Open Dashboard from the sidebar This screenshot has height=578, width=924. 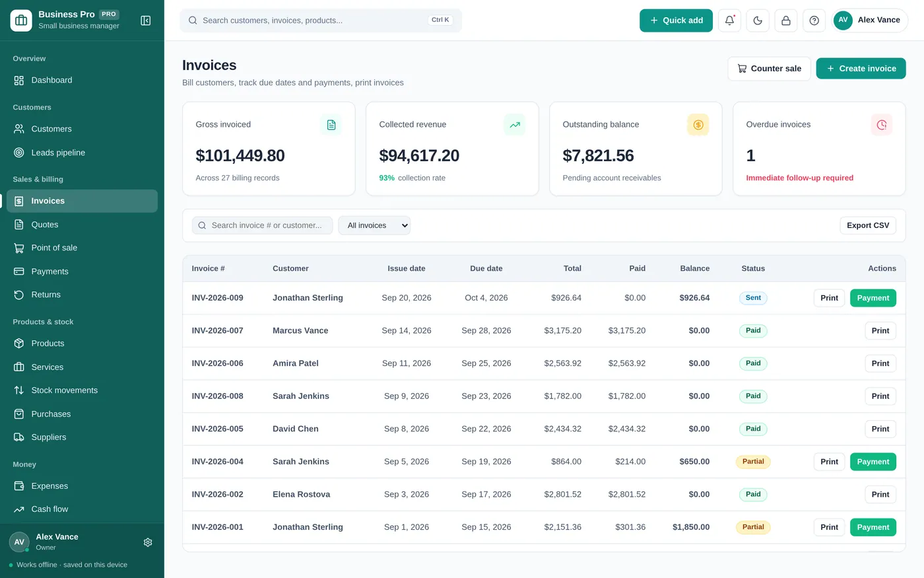click(x=82, y=80)
